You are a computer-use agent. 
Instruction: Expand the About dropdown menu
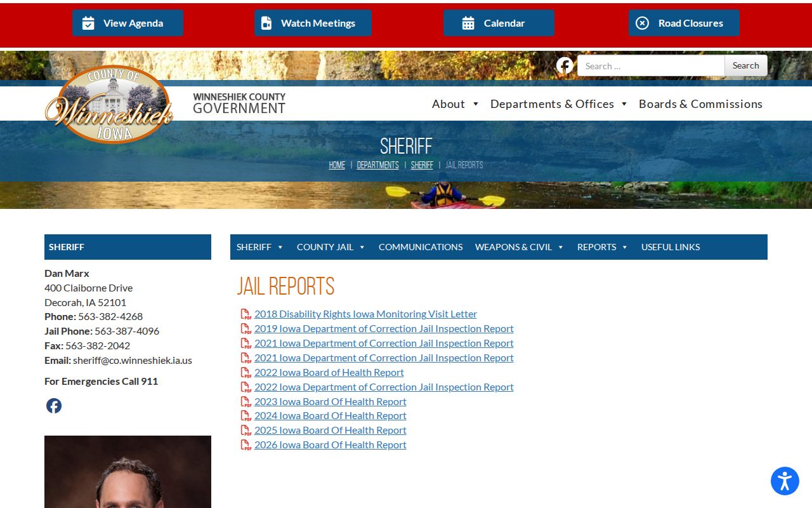pyautogui.click(x=455, y=104)
